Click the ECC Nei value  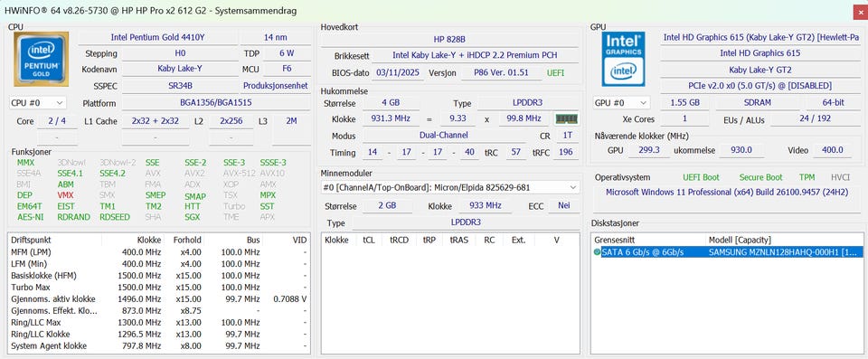[563, 205]
